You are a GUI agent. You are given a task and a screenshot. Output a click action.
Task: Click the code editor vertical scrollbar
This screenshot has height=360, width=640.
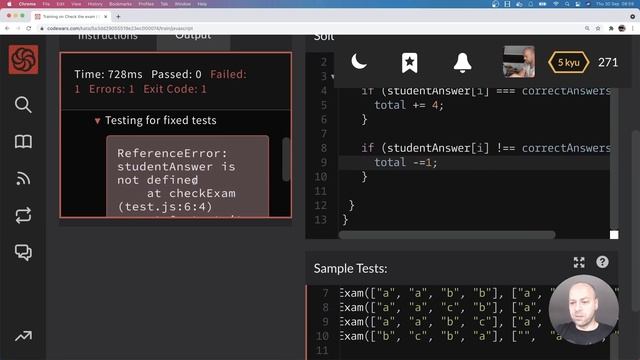[614, 158]
